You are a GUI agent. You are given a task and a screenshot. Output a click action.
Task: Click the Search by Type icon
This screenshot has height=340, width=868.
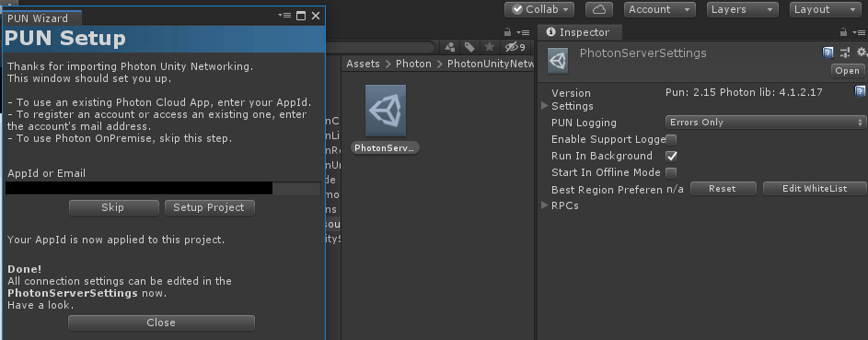coord(450,47)
